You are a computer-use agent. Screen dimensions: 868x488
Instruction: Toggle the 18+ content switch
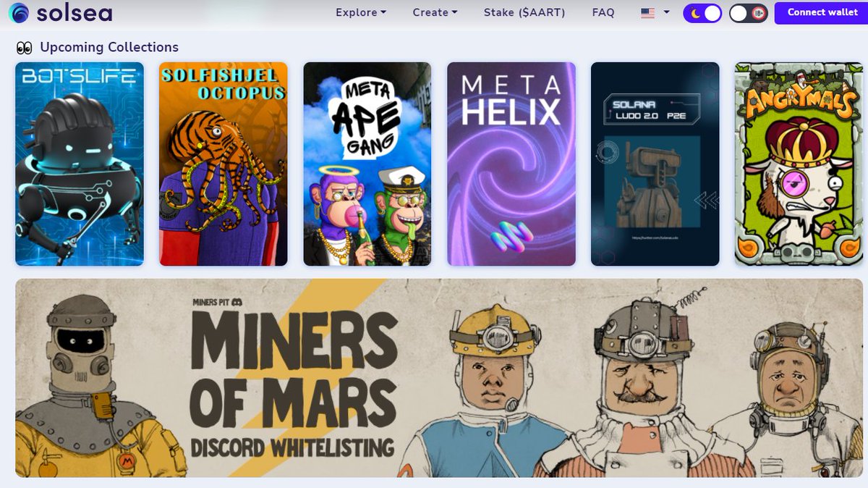748,13
